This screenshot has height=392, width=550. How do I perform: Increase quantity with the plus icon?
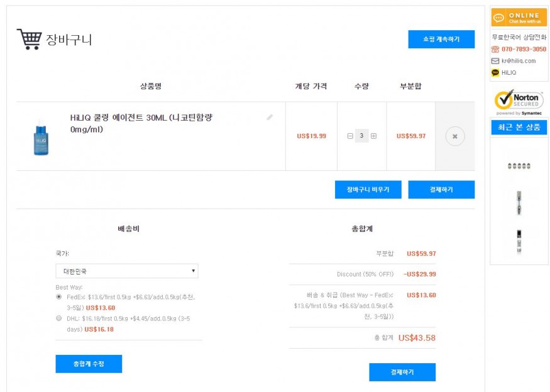tap(373, 136)
